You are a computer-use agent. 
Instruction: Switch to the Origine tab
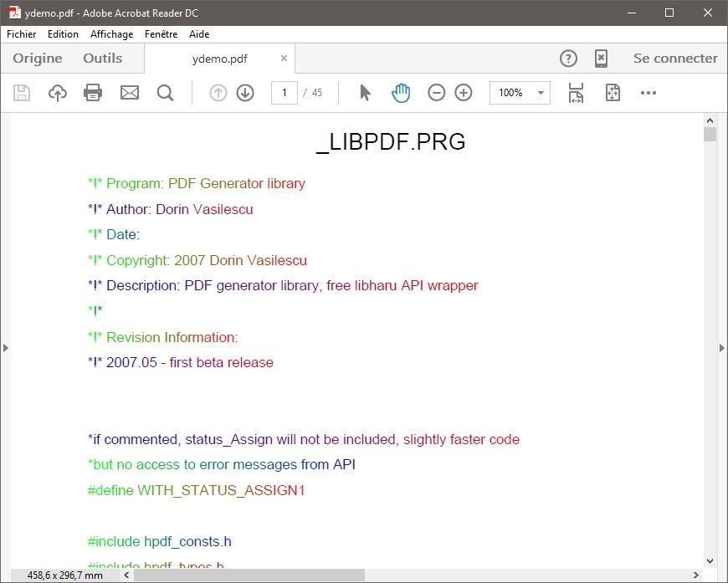point(38,59)
